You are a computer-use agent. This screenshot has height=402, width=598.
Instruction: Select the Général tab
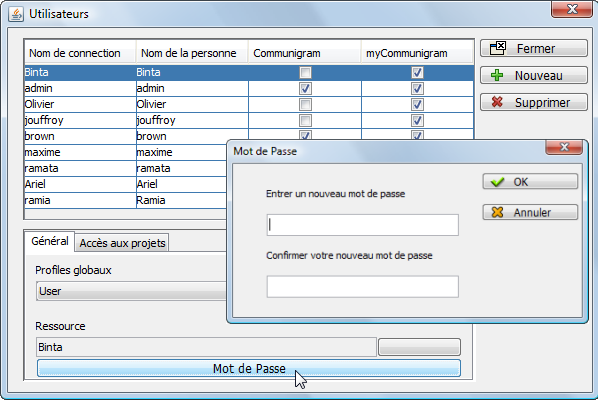coord(50,241)
